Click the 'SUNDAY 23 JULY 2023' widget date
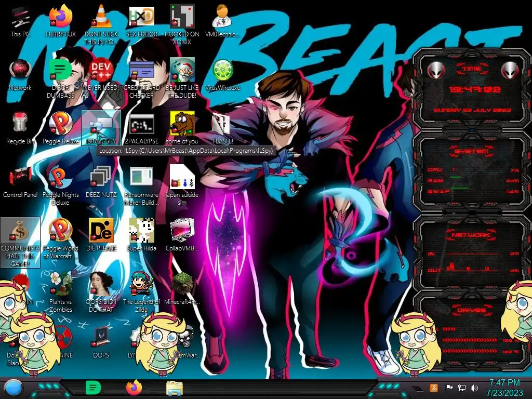Viewport: 532px width, 399px height. click(x=472, y=110)
